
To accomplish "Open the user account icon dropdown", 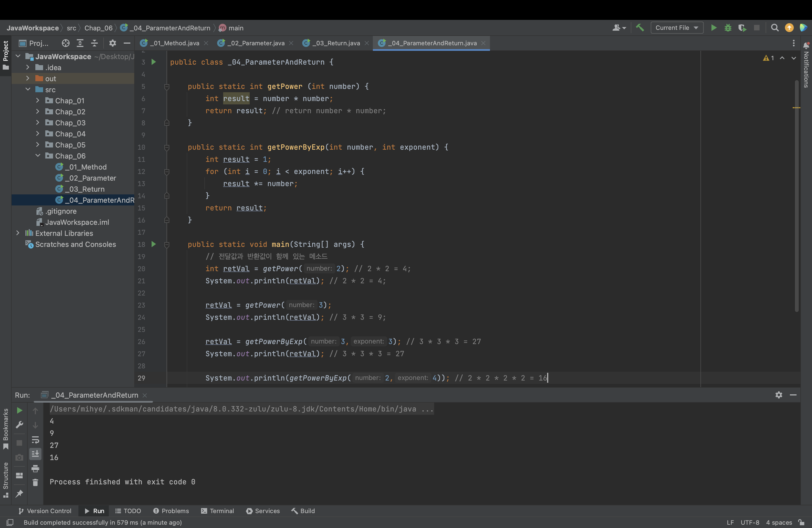I will (619, 28).
